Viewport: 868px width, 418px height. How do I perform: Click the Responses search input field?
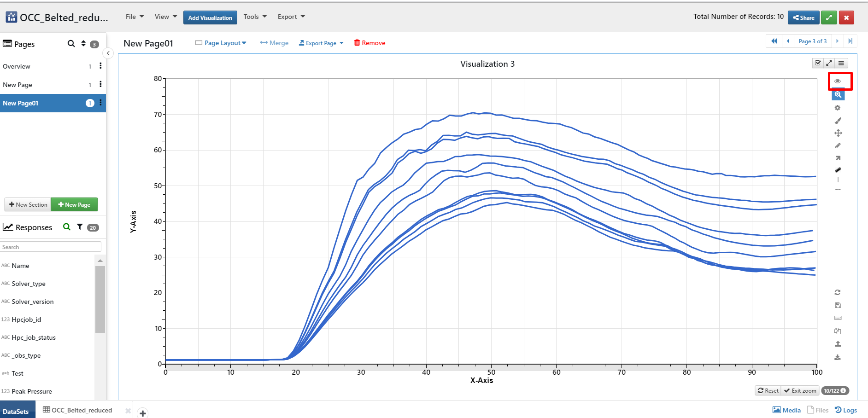tap(51, 247)
